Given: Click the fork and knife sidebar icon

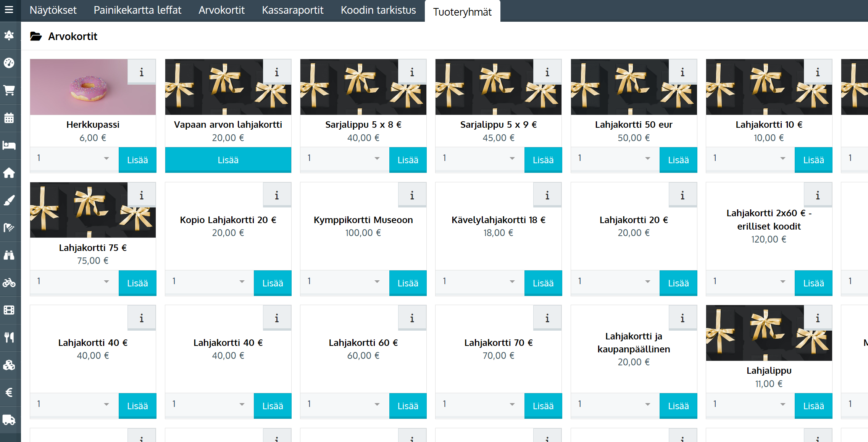Looking at the screenshot, I should (9, 338).
